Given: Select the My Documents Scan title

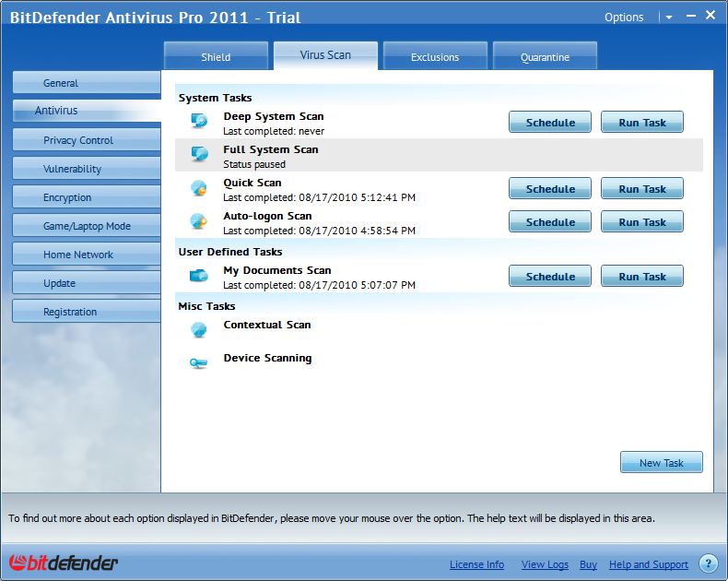Looking at the screenshot, I should pos(277,270).
